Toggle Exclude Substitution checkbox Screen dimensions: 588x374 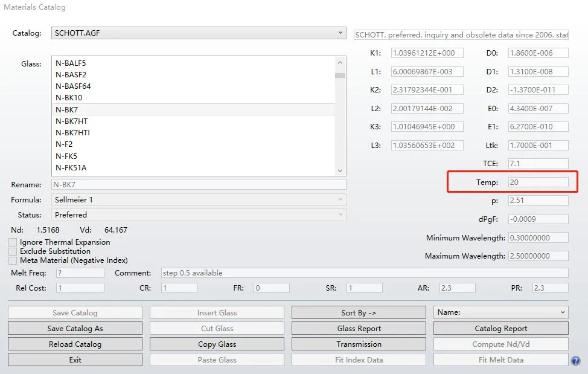click(x=13, y=251)
